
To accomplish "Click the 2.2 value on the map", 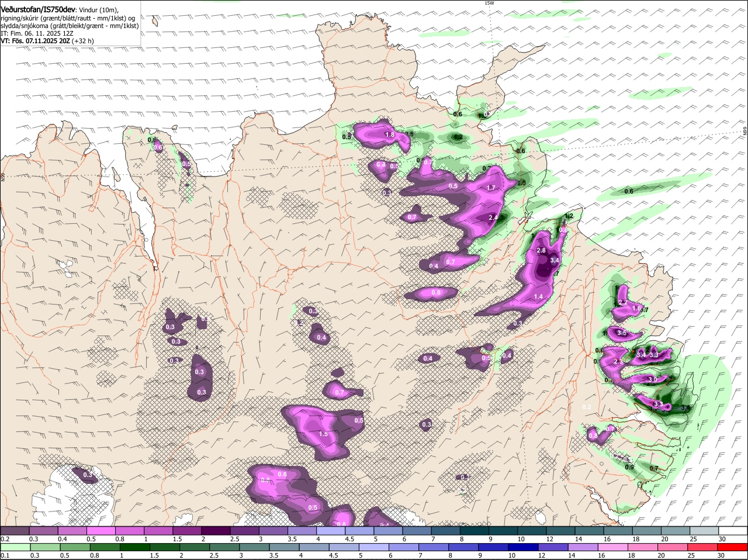I will (622, 302).
